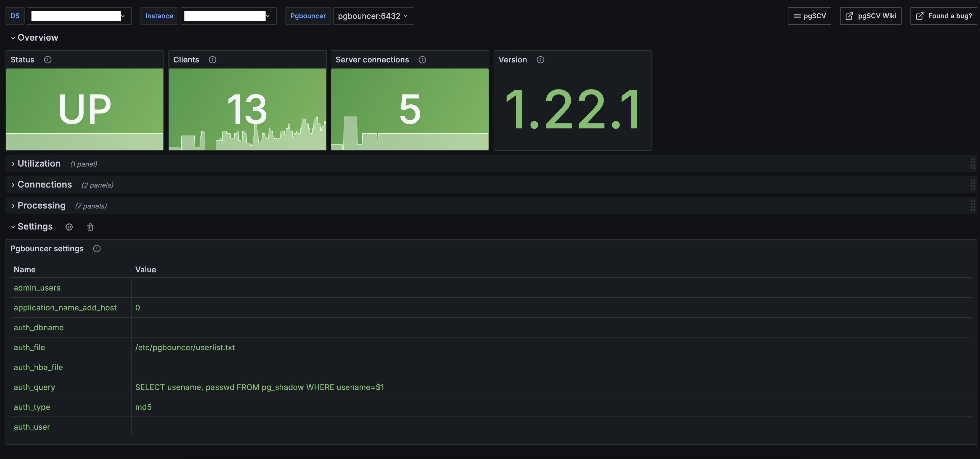Click the Clients panel info icon

coord(213,60)
